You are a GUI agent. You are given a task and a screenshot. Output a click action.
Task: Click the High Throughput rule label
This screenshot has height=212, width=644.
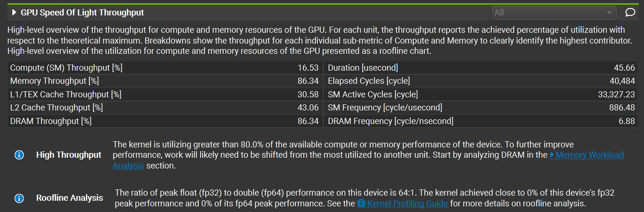[x=68, y=155]
